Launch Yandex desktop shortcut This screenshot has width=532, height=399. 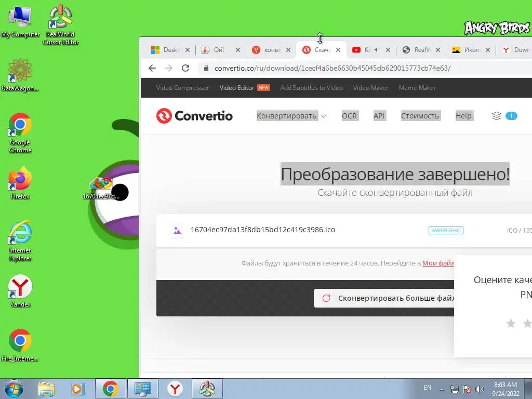20,290
